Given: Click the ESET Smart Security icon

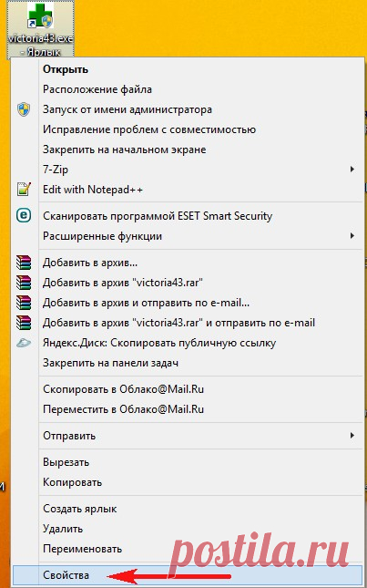Looking at the screenshot, I should tap(24, 216).
